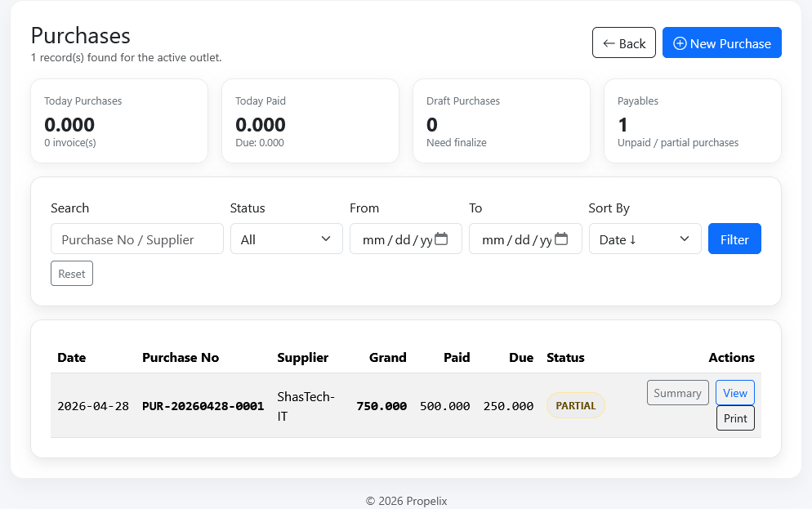Image resolution: width=812 pixels, height=509 pixels.
Task: Click the Today Purchases card
Action: [x=119, y=121]
